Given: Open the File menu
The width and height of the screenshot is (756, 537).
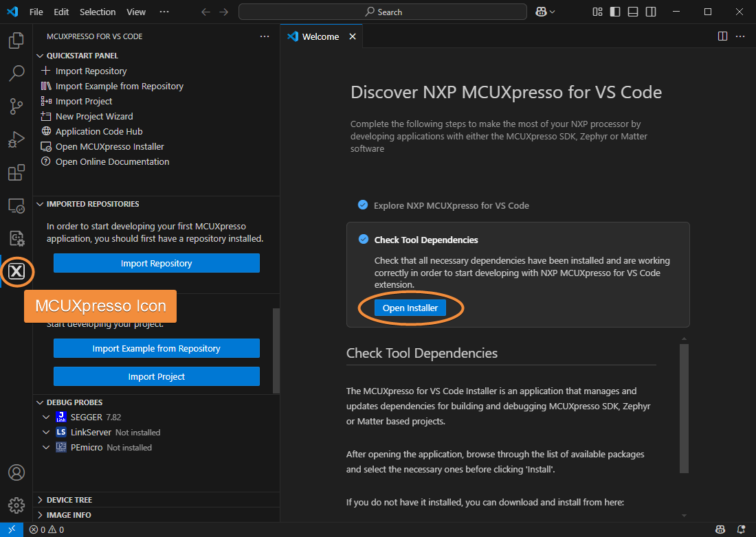Looking at the screenshot, I should (36, 12).
